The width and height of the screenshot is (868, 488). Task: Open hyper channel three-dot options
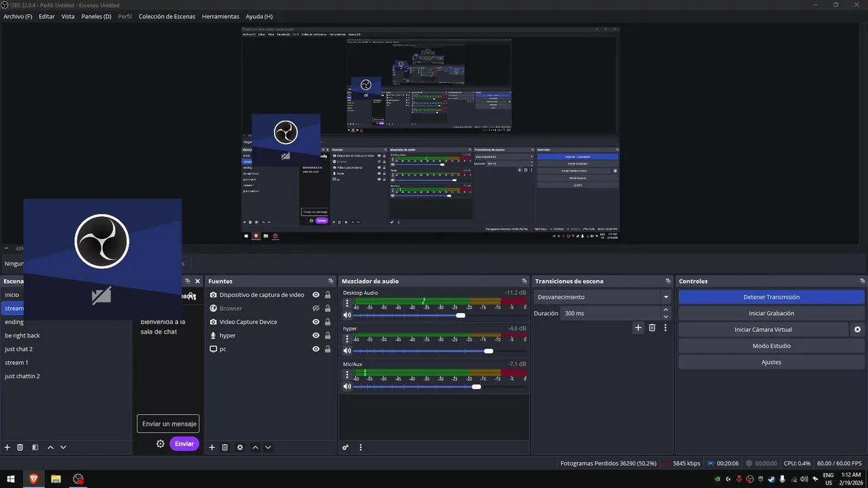point(347,339)
